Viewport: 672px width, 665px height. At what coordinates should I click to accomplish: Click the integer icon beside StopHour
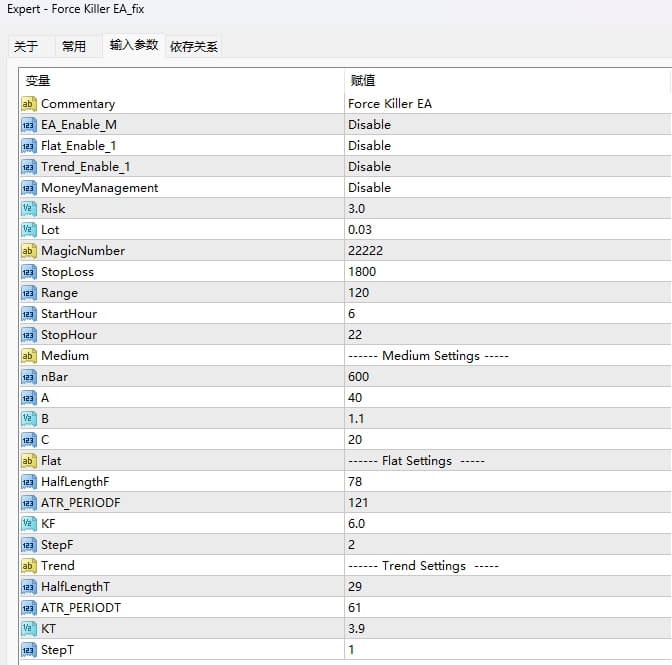click(28, 335)
